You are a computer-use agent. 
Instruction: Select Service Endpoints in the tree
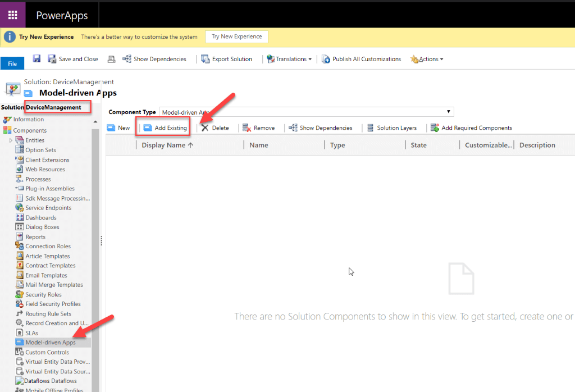pos(48,208)
